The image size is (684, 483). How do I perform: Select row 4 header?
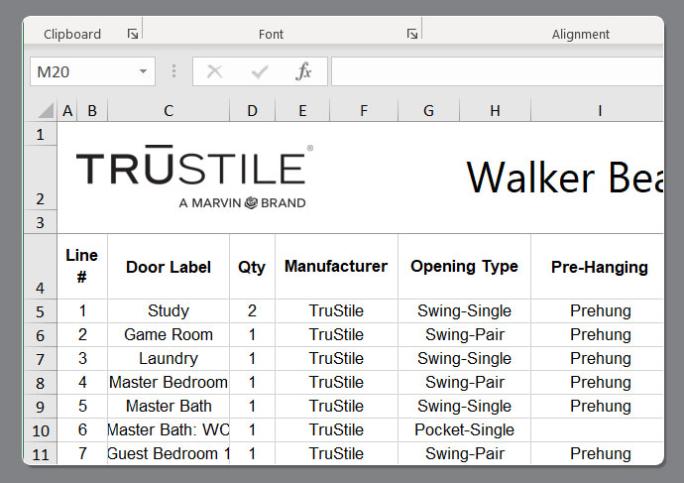point(40,267)
